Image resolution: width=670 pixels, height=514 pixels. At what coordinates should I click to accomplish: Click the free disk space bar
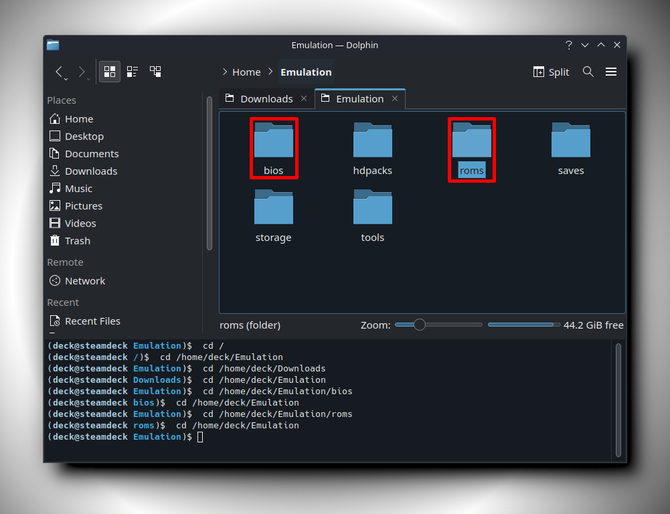click(x=524, y=325)
